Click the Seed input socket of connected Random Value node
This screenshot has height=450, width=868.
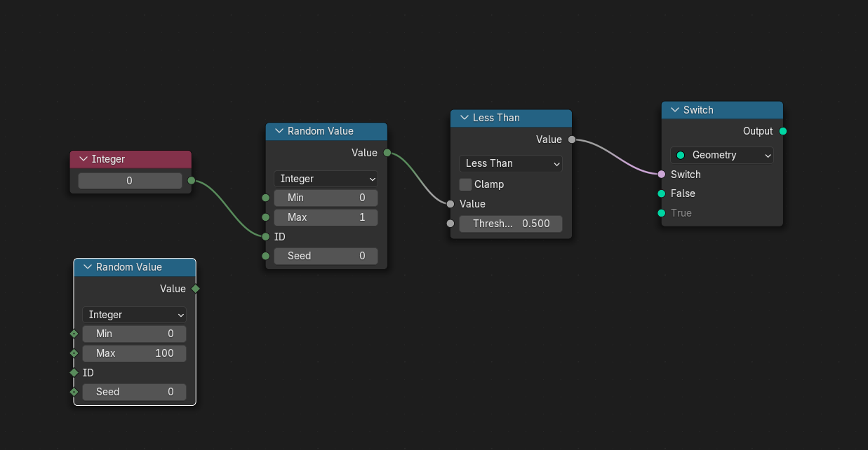(265, 256)
